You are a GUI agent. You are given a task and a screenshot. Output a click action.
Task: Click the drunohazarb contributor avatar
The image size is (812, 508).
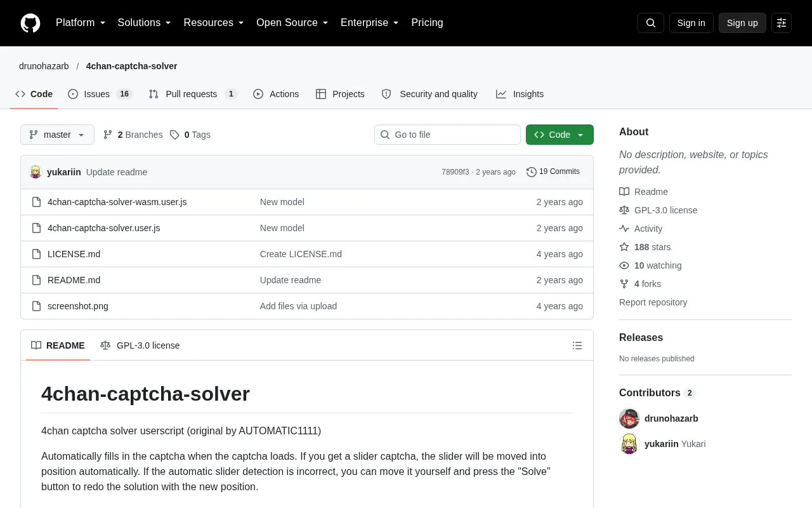629,418
